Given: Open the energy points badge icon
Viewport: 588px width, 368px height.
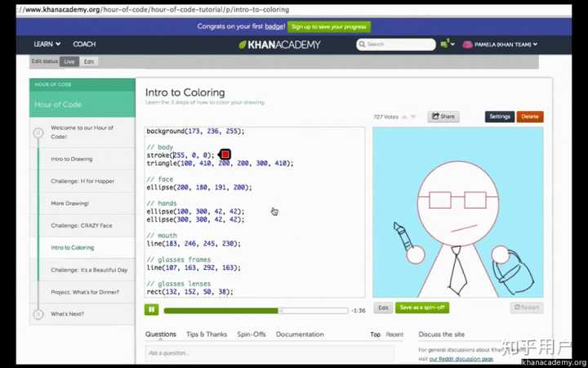Looking at the screenshot, I should 444,44.
